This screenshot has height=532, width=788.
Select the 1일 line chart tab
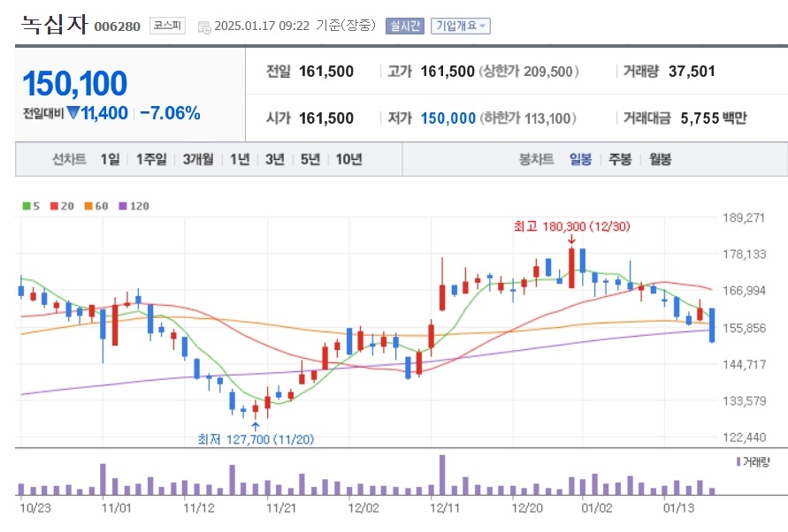[x=110, y=159]
